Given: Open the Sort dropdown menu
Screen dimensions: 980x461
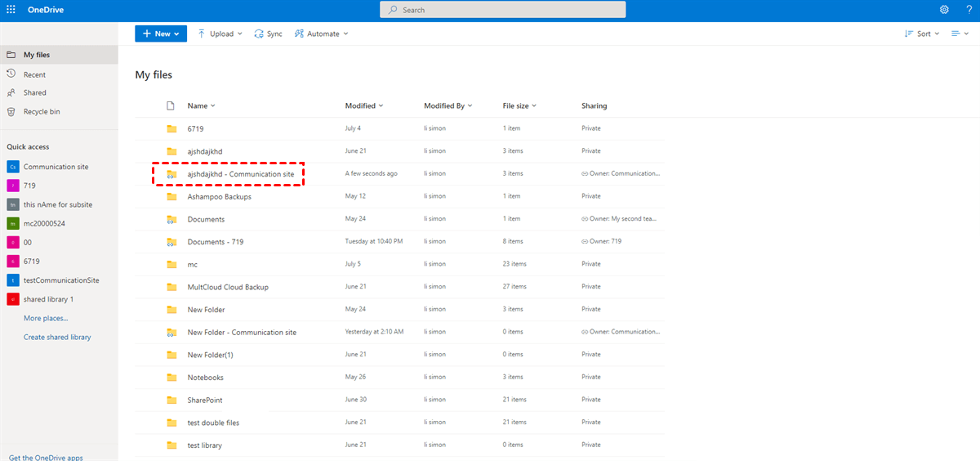Looking at the screenshot, I should [x=922, y=34].
